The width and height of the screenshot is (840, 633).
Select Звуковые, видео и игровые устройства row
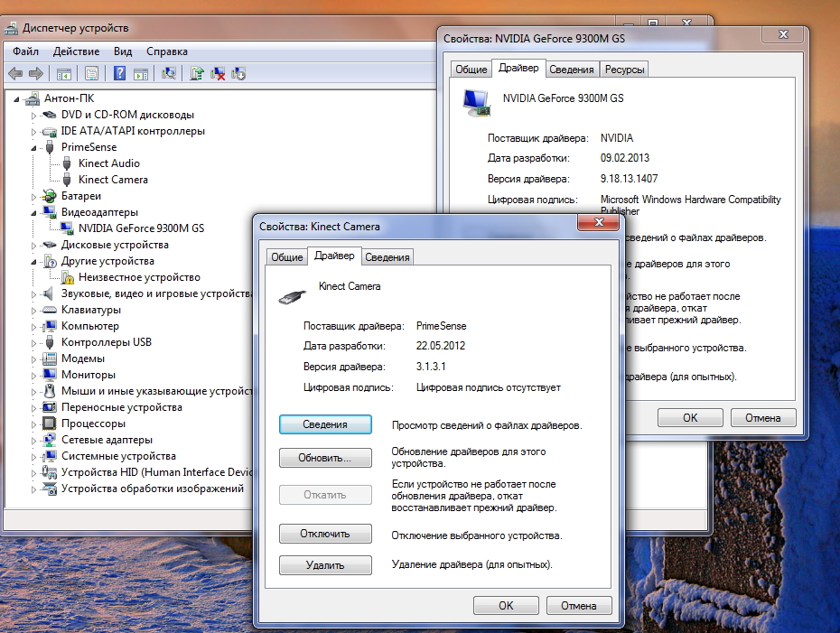tap(156, 293)
